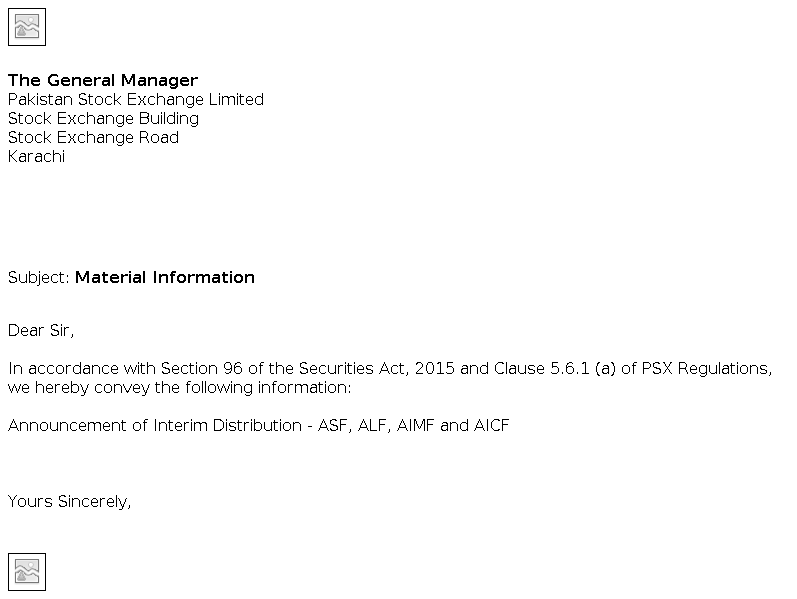This screenshot has height=599, width=797.
Task: Click the "Dear Sir," salutation
Action: (x=41, y=330)
